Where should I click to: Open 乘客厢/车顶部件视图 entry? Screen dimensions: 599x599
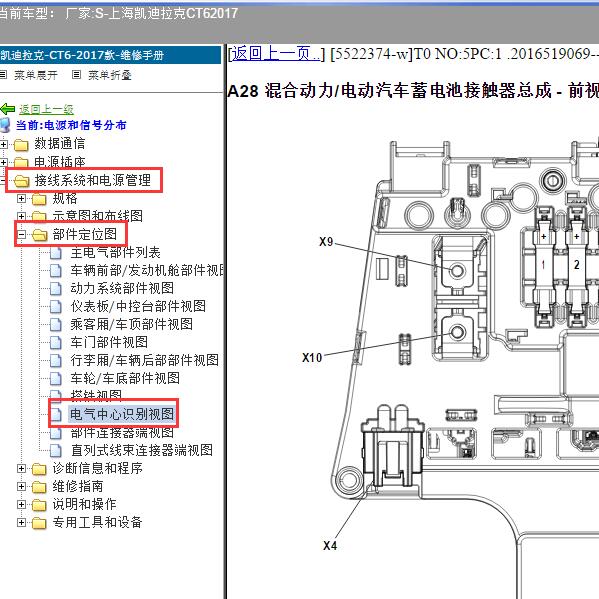click(x=131, y=324)
